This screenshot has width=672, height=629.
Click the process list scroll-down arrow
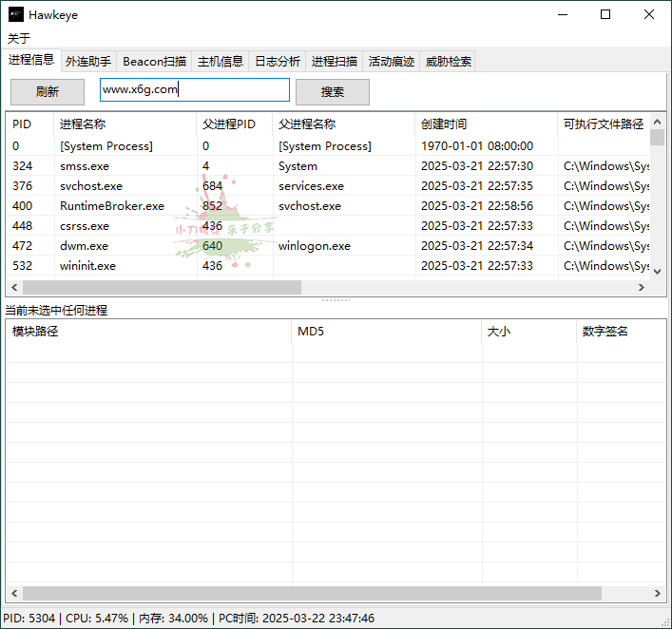tap(657, 271)
